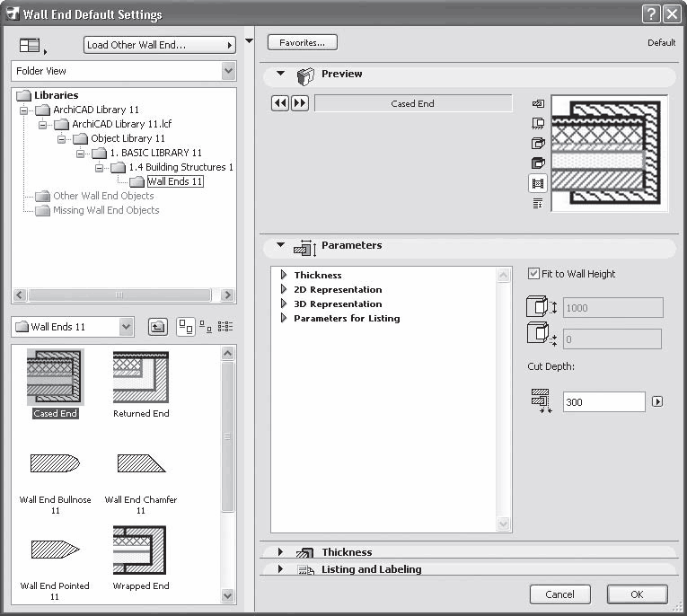Click the Cut Depth input field
The height and width of the screenshot is (616, 687).
(x=603, y=402)
